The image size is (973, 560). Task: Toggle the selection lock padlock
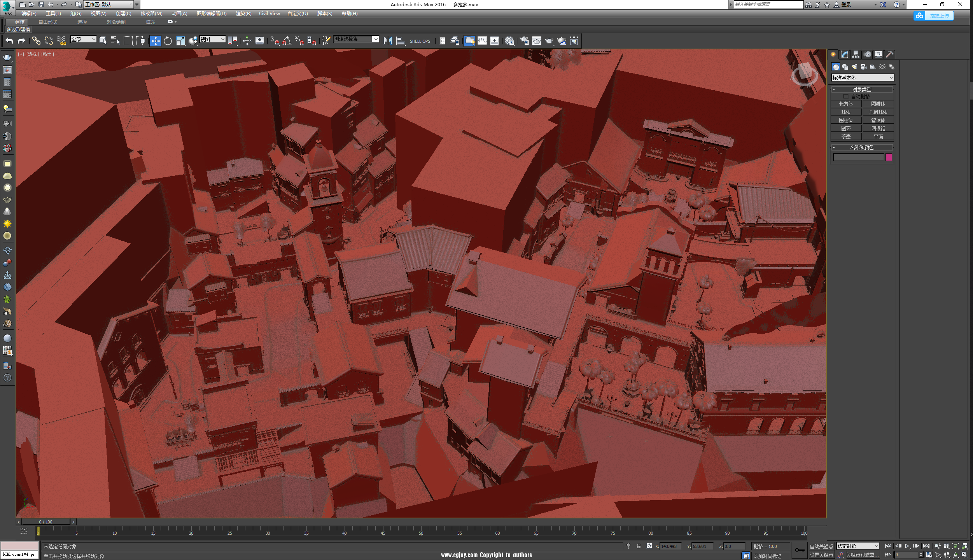click(x=639, y=546)
